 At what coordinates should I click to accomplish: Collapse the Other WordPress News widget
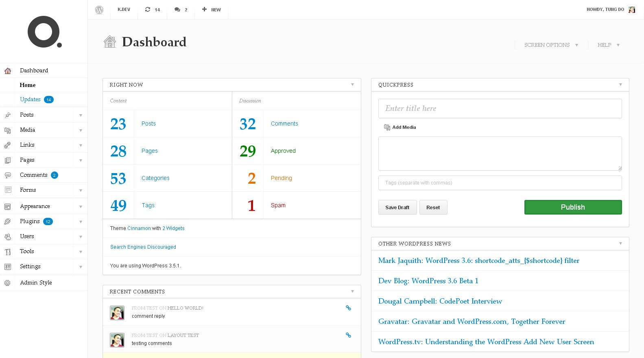pyautogui.click(x=620, y=243)
